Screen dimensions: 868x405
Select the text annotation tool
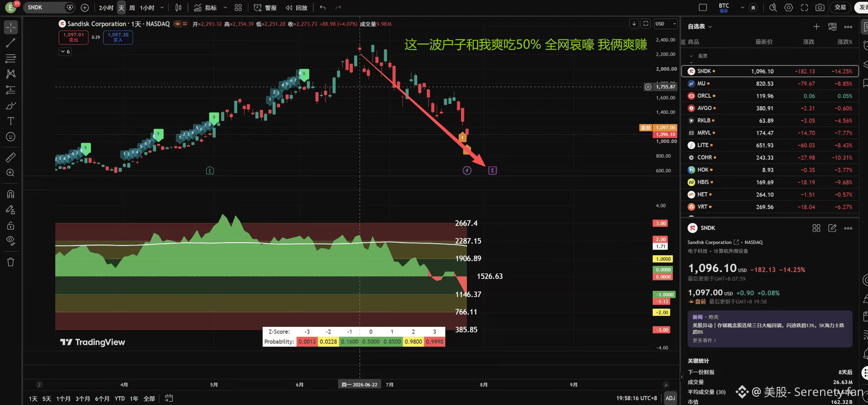pyautogui.click(x=11, y=121)
